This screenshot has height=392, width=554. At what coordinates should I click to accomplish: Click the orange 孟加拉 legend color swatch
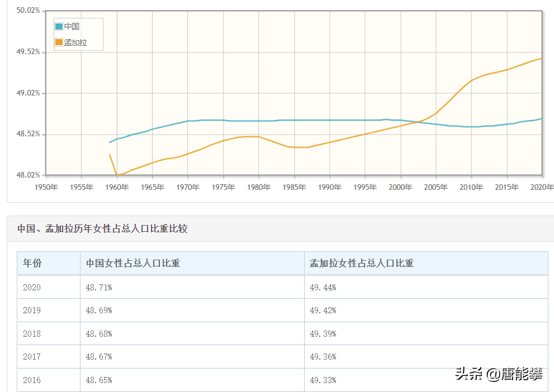click(59, 42)
